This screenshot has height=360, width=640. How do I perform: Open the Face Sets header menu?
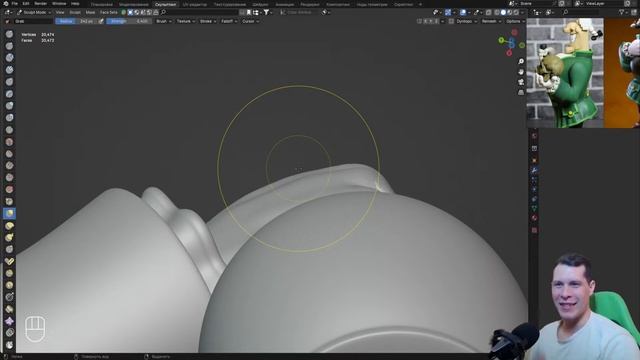click(109, 12)
